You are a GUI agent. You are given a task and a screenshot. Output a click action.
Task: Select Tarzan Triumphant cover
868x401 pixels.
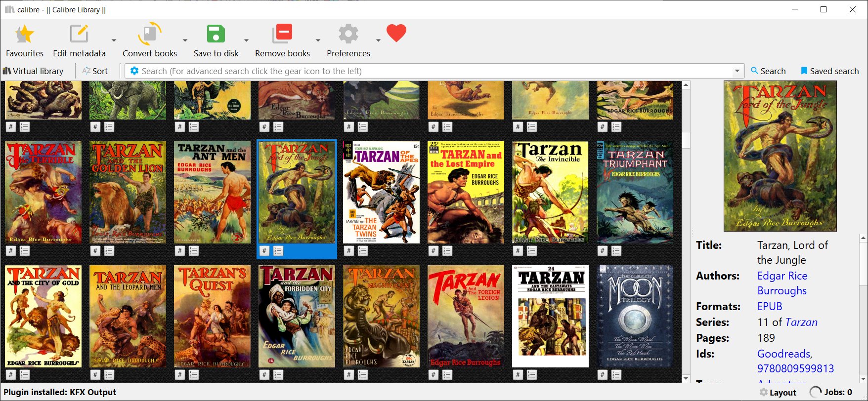pyautogui.click(x=635, y=193)
